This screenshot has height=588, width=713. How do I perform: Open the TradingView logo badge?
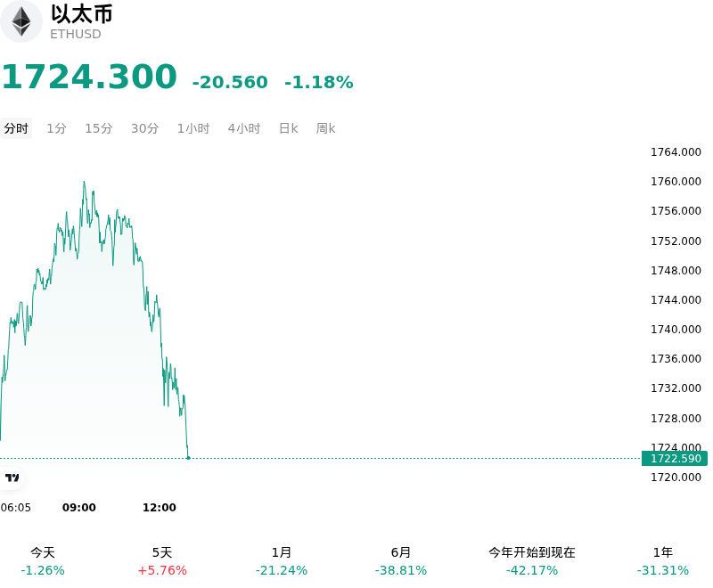(12, 478)
